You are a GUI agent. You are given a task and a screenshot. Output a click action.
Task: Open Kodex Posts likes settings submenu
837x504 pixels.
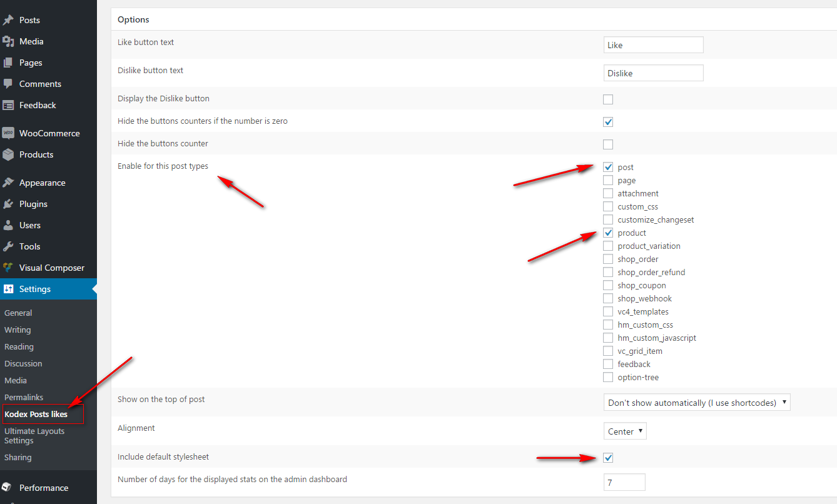point(36,414)
